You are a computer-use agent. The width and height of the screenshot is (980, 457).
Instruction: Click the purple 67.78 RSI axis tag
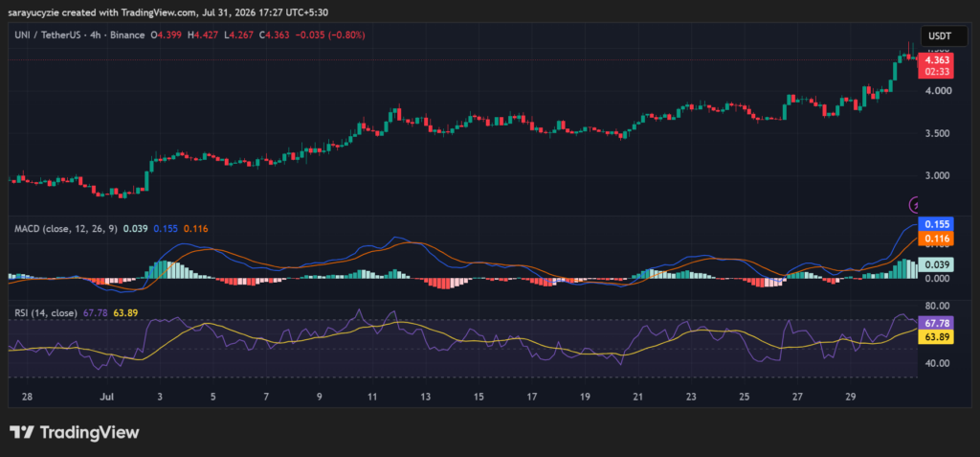click(x=936, y=323)
